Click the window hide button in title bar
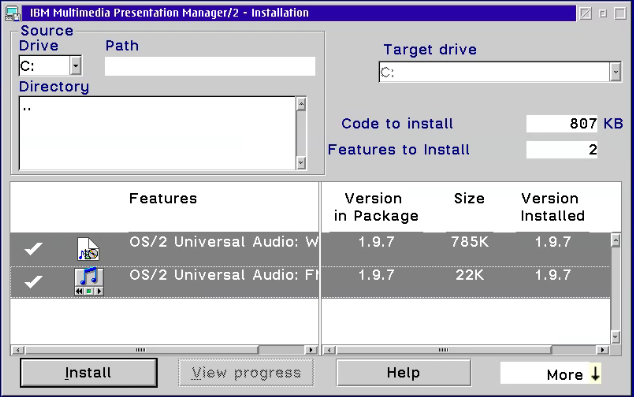634x397 pixels. 585,13
